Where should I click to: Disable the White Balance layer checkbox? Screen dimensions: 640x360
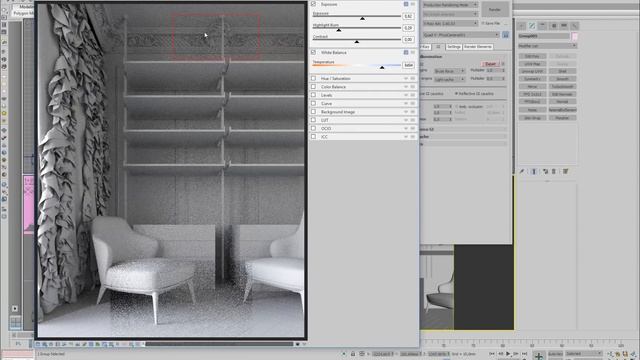click(313, 52)
